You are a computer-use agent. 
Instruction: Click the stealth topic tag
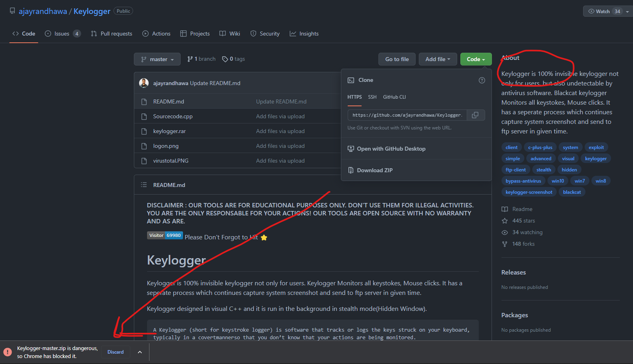pyautogui.click(x=544, y=170)
